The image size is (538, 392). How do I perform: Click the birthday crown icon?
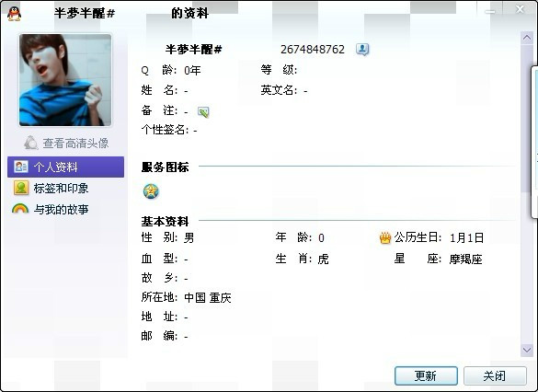(385, 237)
